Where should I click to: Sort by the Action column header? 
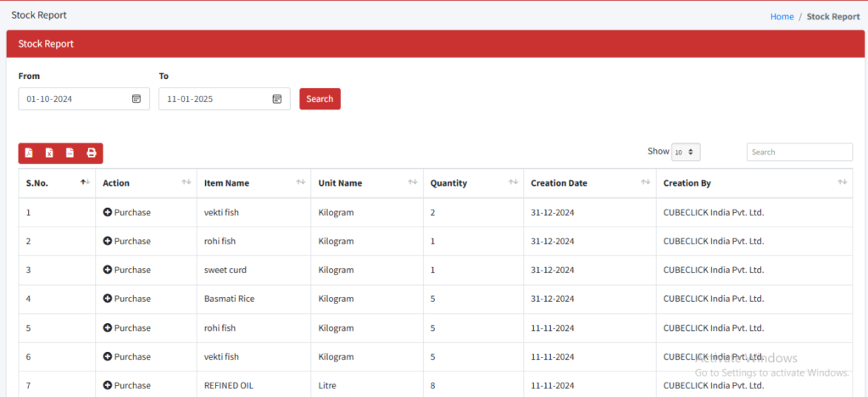coord(145,183)
